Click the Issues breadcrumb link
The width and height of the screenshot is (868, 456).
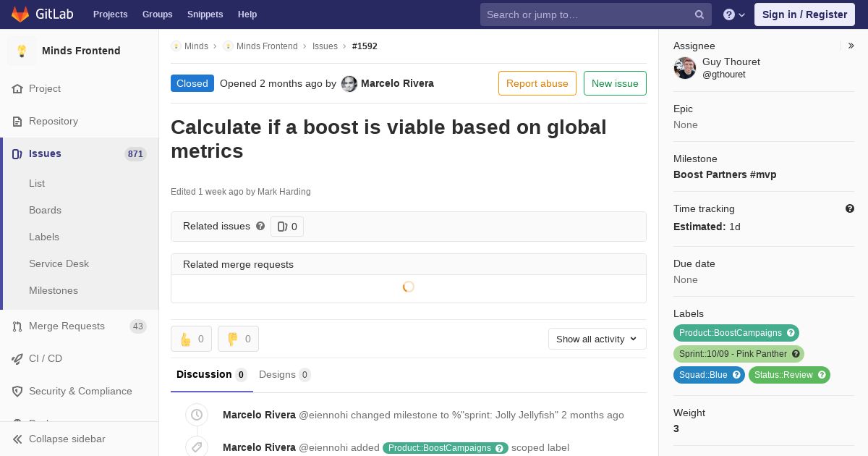tap(325, 46)
